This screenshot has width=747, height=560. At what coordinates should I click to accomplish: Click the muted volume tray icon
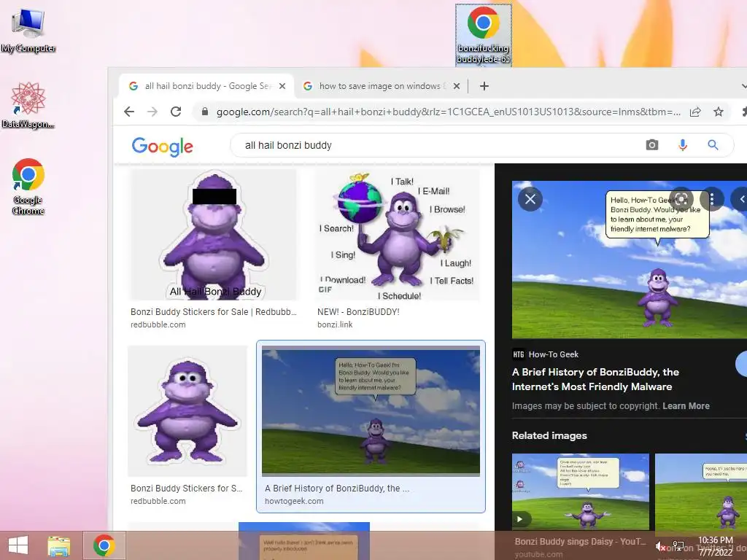click(659, 546)
